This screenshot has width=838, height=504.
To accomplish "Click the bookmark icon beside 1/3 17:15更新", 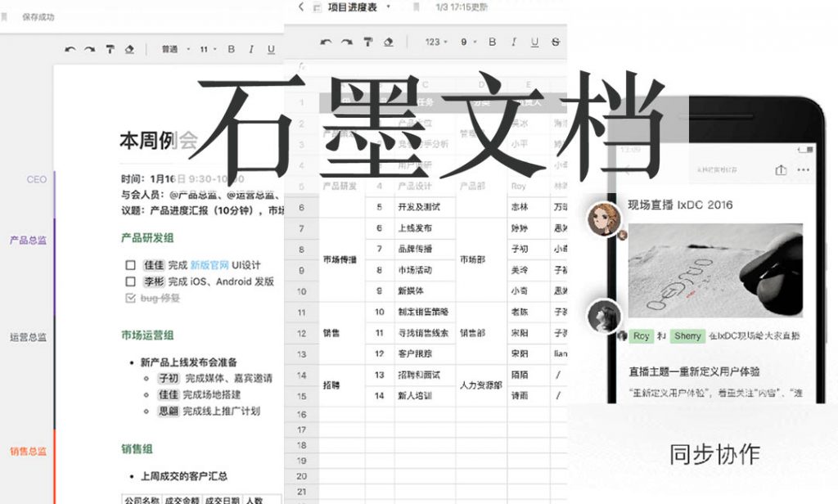I will 417,7.
